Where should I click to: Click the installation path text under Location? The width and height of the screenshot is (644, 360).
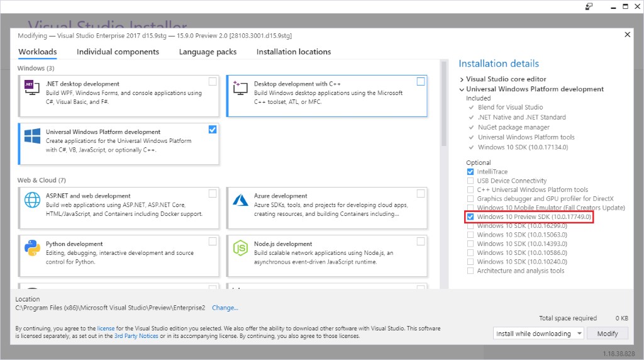[x=110, y=308]
